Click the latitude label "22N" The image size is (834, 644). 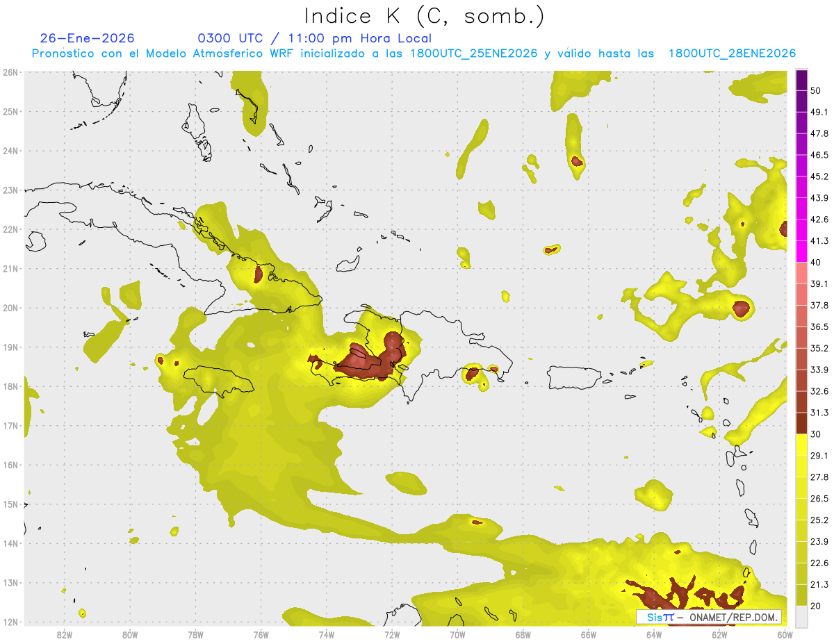pyautogui.click(x=10, y=229)
